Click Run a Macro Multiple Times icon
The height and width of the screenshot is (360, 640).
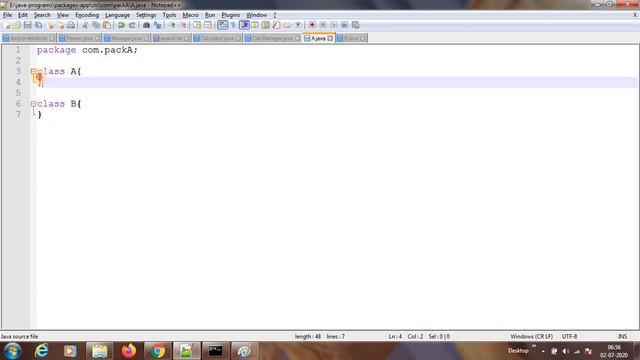(x=344, y=25)
